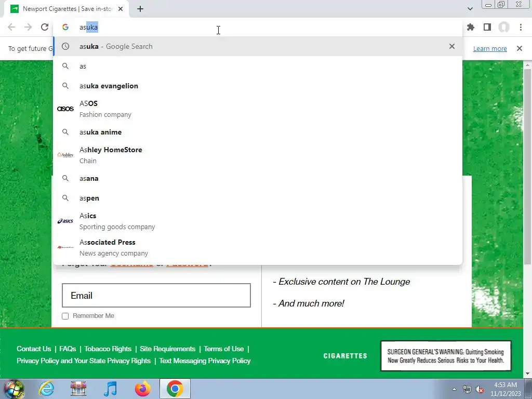Launch Firefox from the taskbar

(142, 389)
